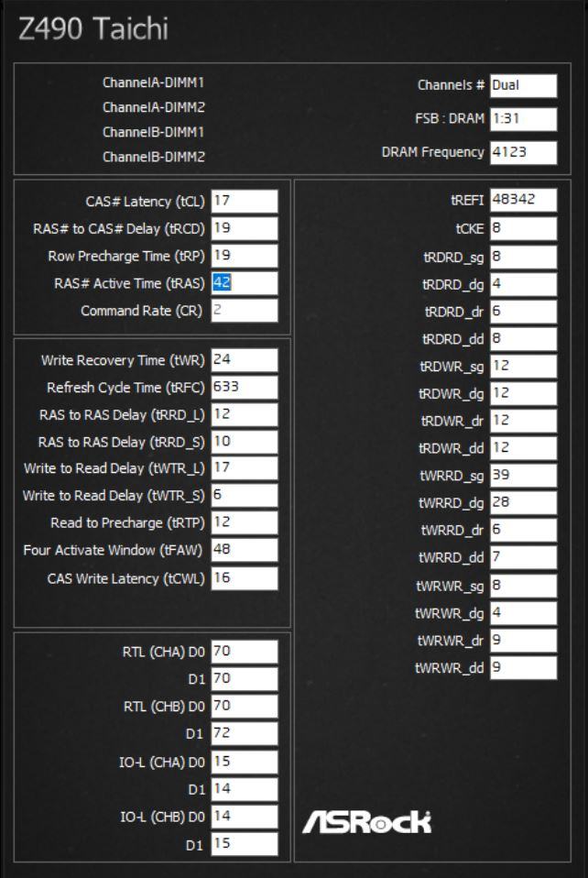588x878 pixels.
Task: Click the tRDWR_dd field
Action: [524, 448]
